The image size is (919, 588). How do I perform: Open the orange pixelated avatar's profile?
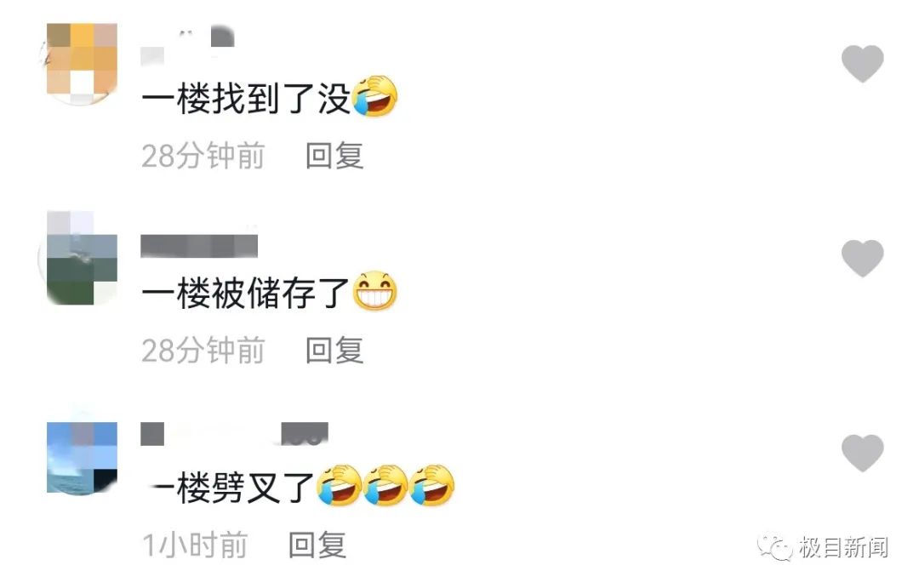tap(82, 63)
